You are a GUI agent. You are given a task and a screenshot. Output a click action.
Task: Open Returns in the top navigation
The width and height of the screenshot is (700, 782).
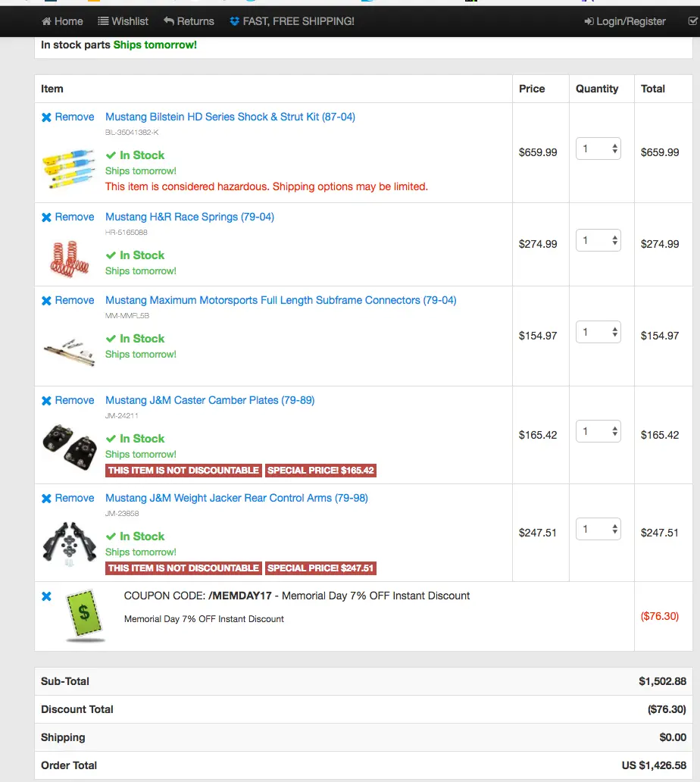point(189,21)
